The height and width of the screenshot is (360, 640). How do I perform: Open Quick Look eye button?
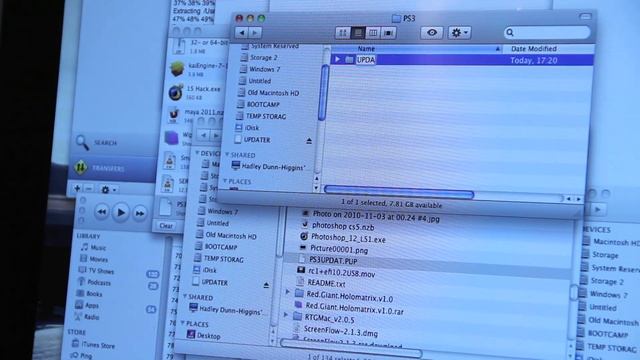pyautogui.click(x=432, y=33)
